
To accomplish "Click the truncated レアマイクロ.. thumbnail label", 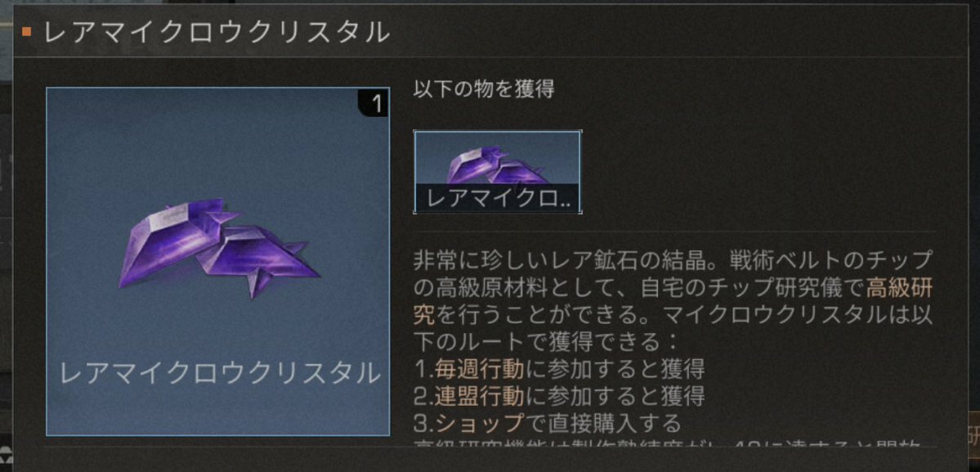I will (x=498, y=198).
